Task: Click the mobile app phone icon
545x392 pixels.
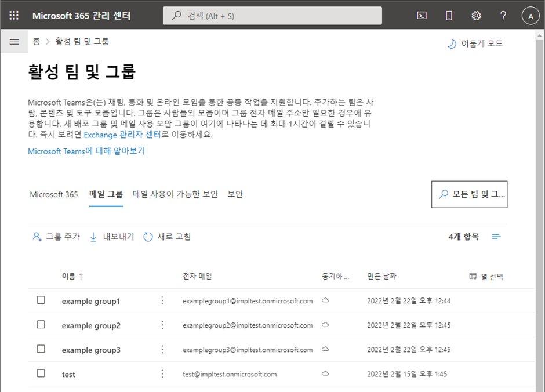Action: pos(449,16)
